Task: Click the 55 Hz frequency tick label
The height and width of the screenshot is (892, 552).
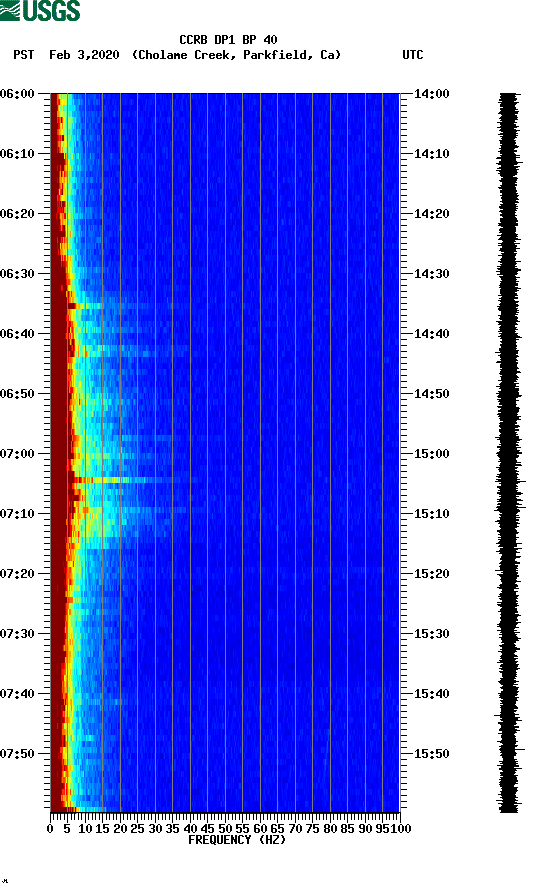Action: click(242, 829)
